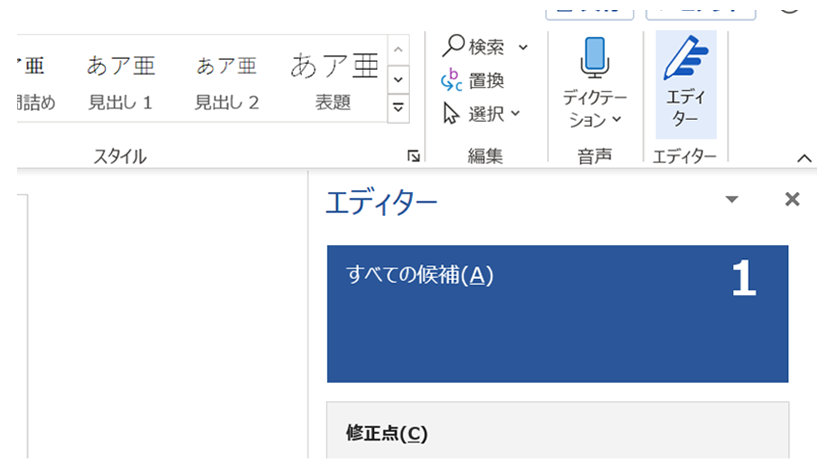Screen dimensions: 834x470
Task: Open the スタイル pane launcher
Action: pyautogui.click(x=413, y=156)
